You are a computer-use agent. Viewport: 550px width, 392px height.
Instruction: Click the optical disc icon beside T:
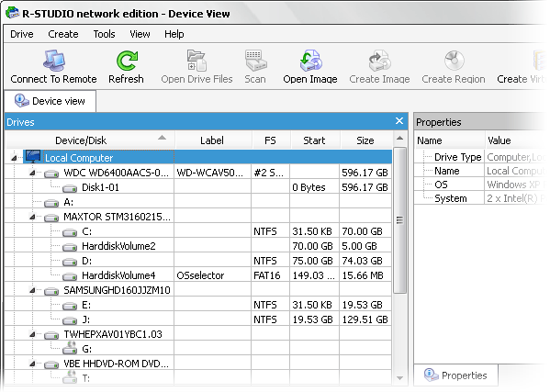[70, 377]
